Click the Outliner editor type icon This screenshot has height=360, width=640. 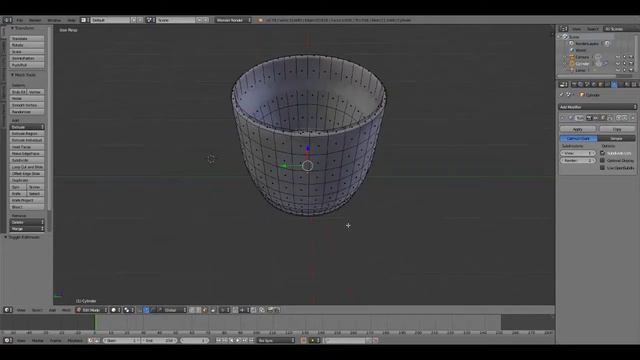pyautogui.click(x=564, y=29)
